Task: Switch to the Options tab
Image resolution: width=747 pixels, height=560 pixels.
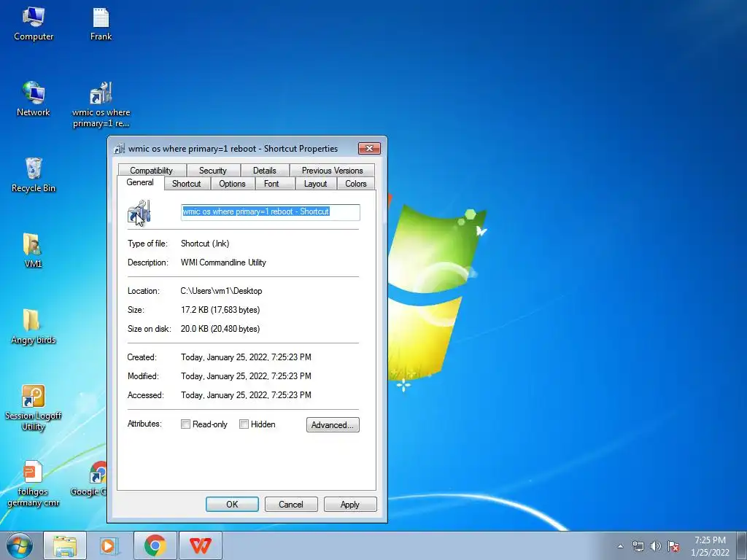Action: pos(232,184)
